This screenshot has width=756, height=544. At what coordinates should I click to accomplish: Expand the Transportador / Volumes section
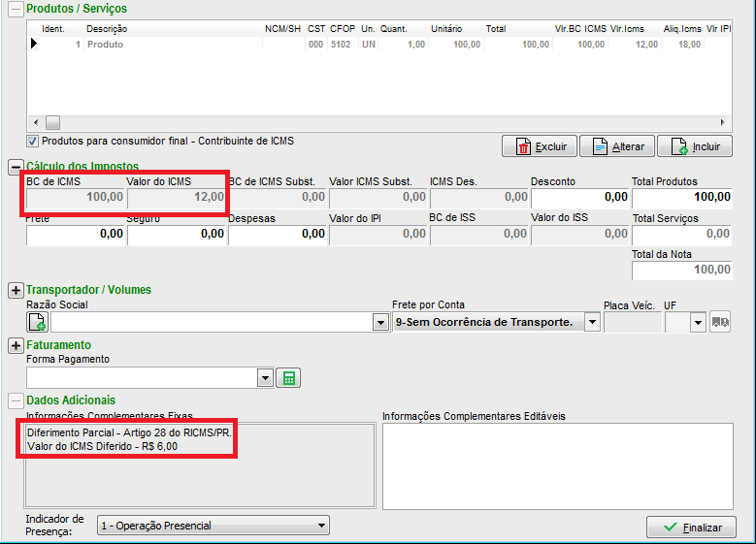click(x=16, y=290)
